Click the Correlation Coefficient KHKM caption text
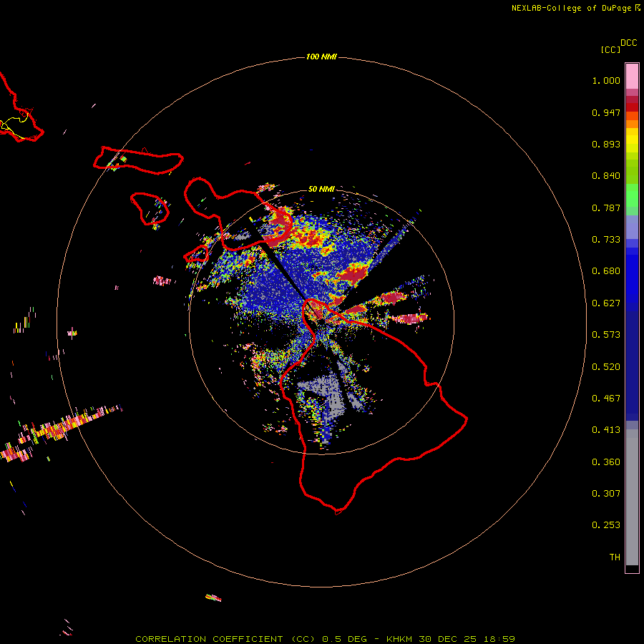644x644 pixels. 325,639
